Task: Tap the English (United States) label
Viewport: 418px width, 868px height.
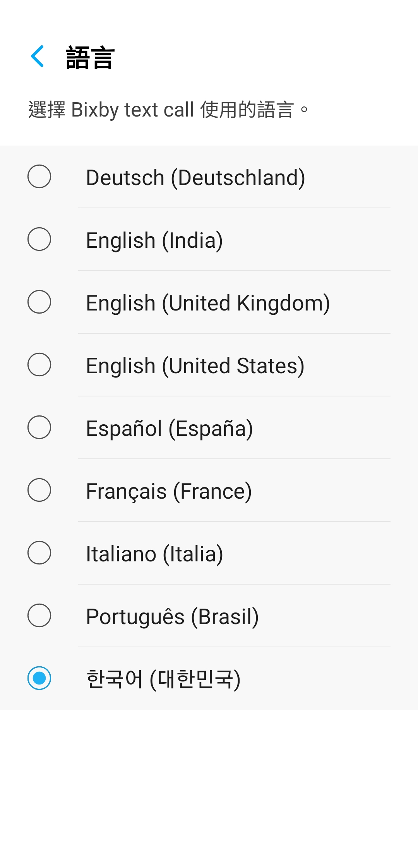Action: tap(195, 366)
